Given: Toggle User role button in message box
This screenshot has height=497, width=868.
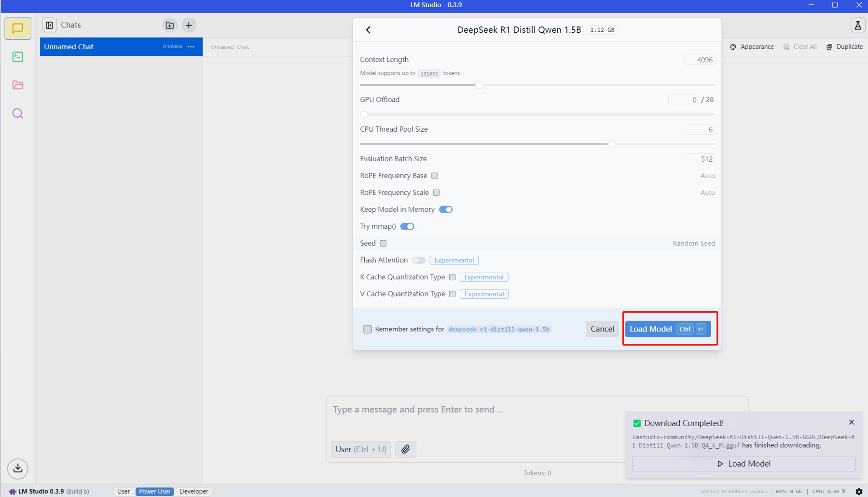Looking at the screenshot, I should 361,449.
